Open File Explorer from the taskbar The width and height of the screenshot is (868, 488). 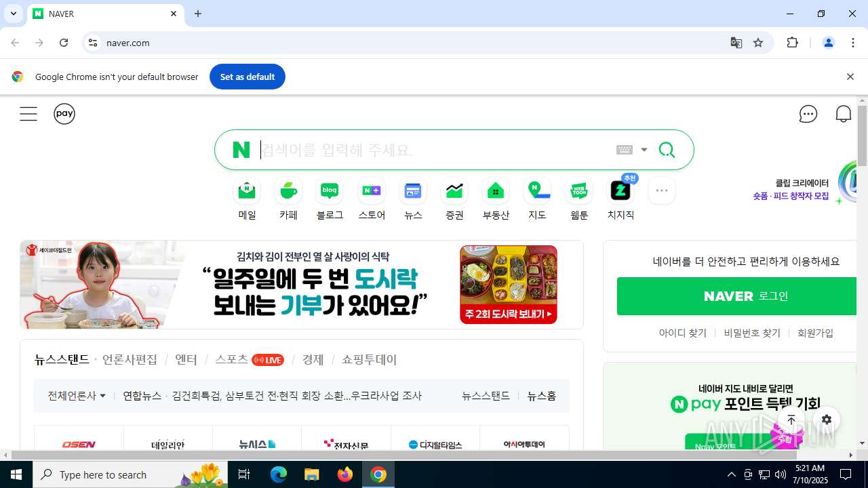[311, 474]
